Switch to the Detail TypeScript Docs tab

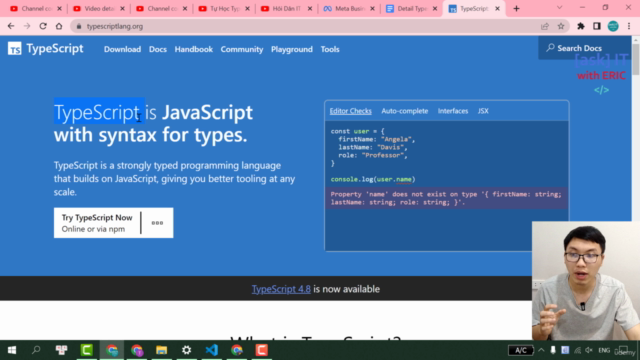pyautogui.click(x=411, y=9)
